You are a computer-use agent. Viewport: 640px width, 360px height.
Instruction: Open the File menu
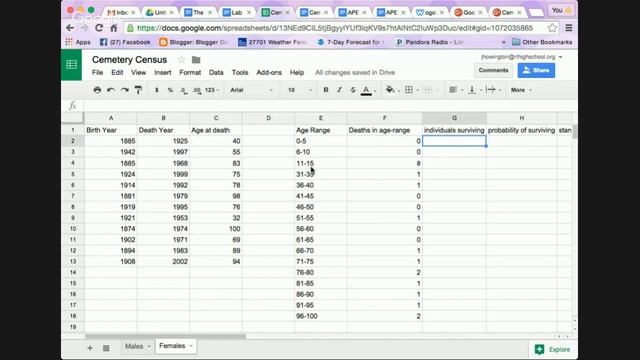tap(98, 72)
